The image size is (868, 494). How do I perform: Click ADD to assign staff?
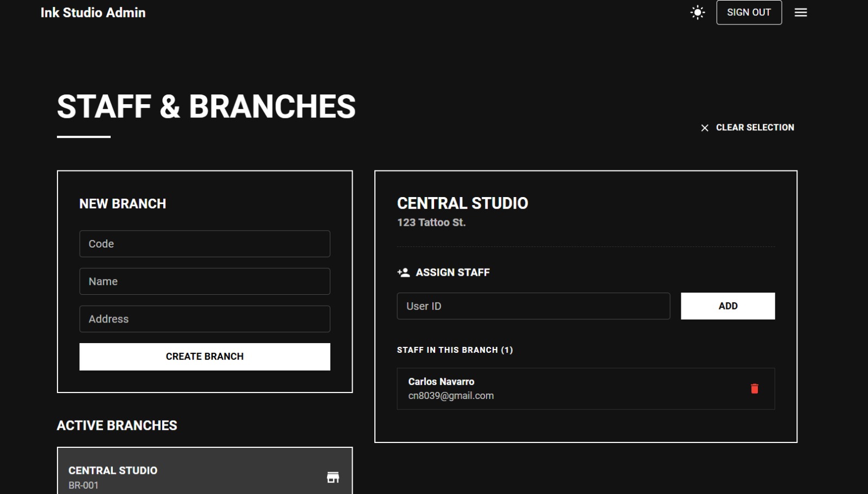point(727,306)
